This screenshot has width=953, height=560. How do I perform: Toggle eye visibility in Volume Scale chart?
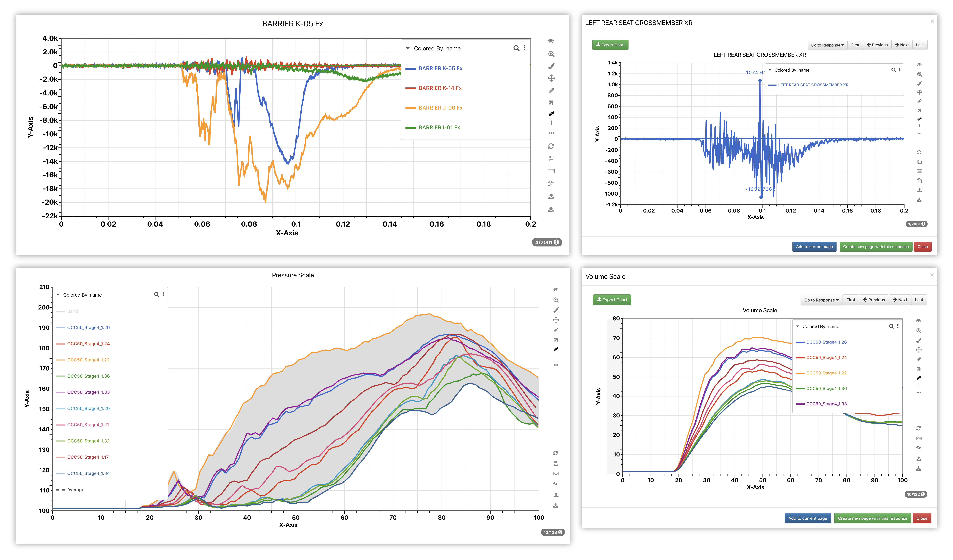tap(918, 321)
